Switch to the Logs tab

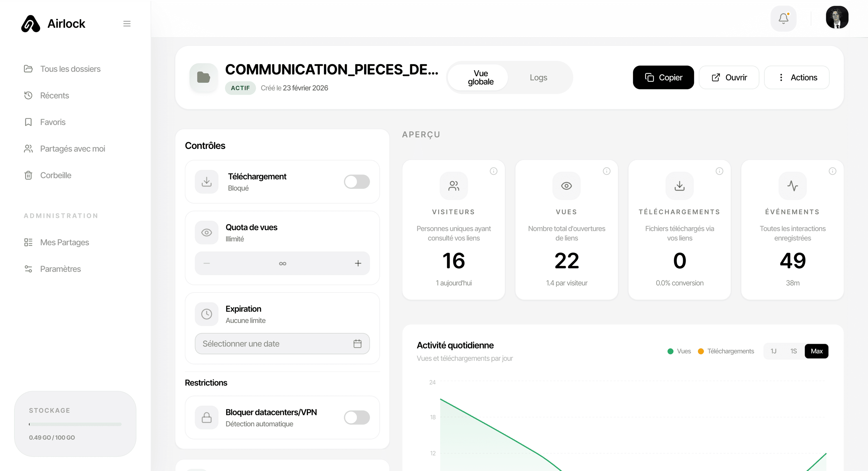click(x=538, y=77)
